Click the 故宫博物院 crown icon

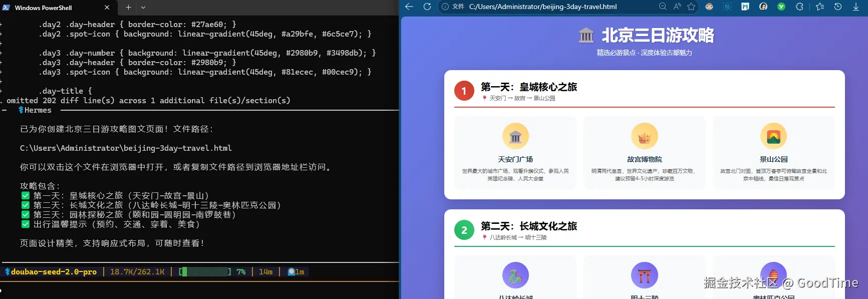(645, 136)
